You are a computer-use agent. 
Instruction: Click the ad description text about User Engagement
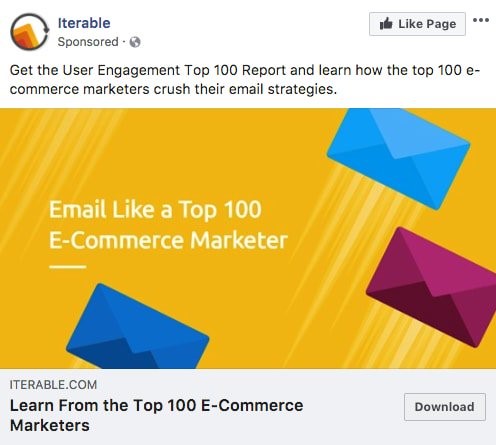(x=245, y=80)
